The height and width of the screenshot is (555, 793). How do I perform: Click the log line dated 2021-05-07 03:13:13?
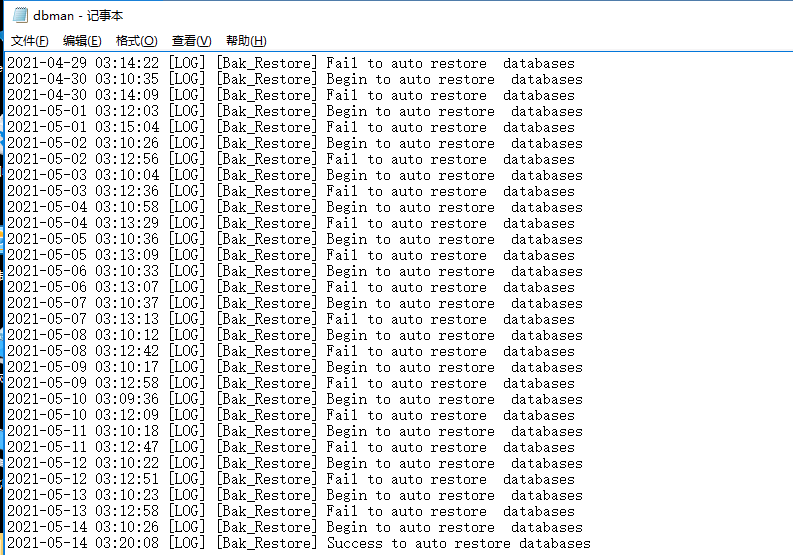291,319
